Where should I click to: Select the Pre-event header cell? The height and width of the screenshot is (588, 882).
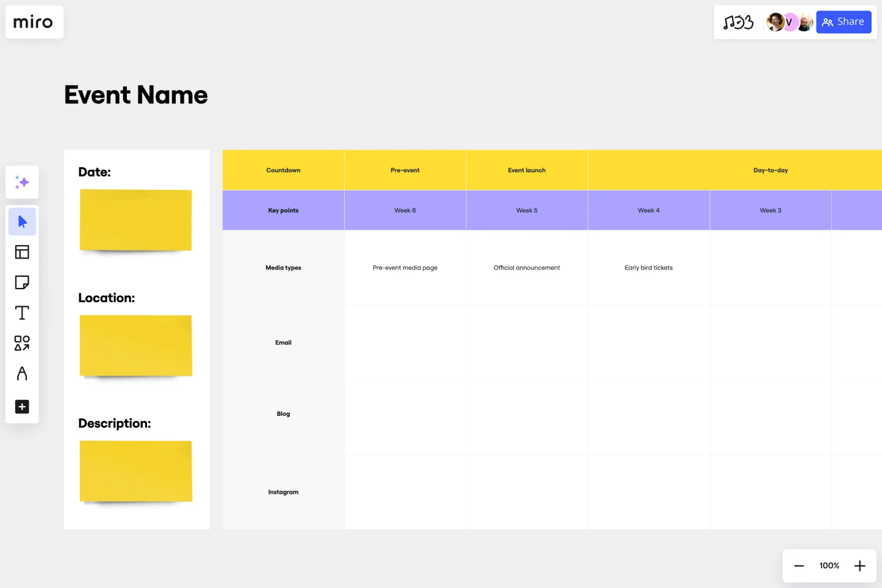405,170
